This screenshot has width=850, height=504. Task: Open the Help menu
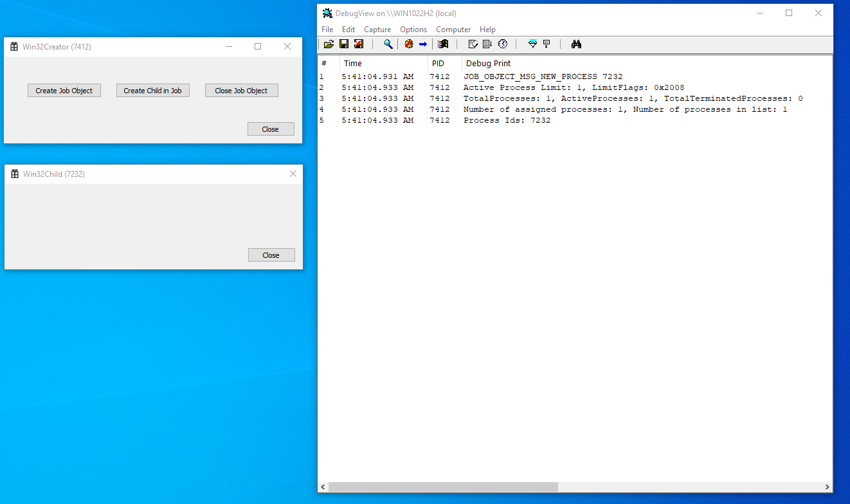click(488, 30)
